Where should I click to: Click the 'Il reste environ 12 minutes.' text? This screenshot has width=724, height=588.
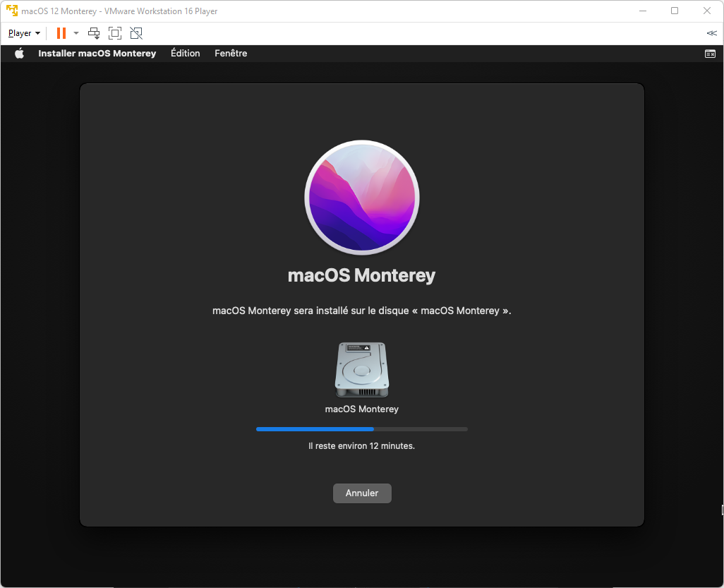pyautogui.click(x=362, y=445)
